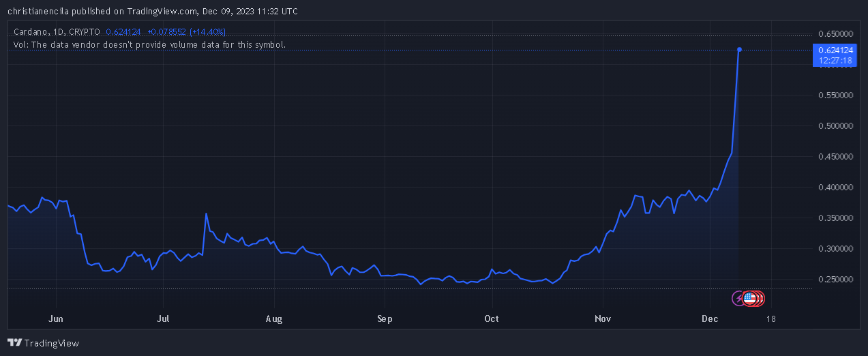Click the front US flag economic event icon
The height and width of the screenshot is (356, 868).
coord(749,298)
